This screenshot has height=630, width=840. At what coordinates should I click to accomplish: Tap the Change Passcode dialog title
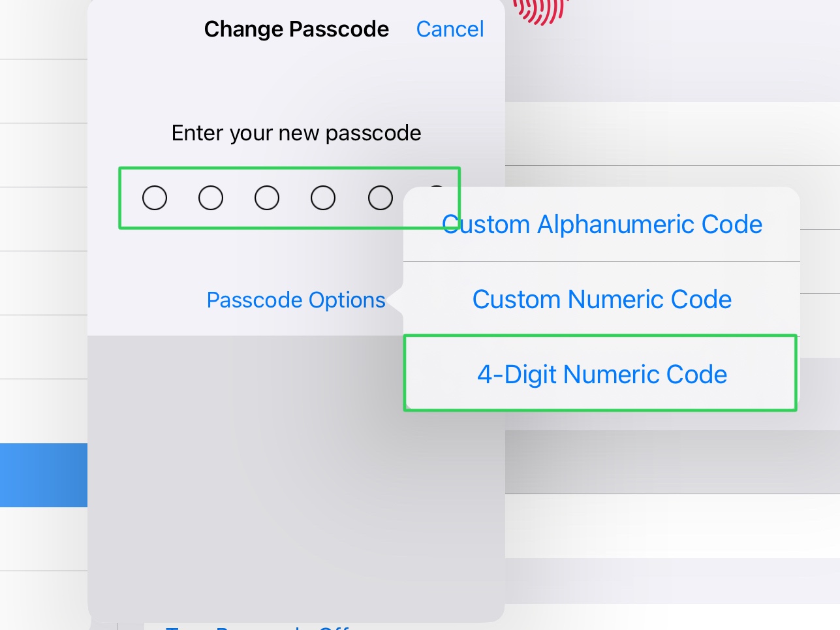point(296,29)
